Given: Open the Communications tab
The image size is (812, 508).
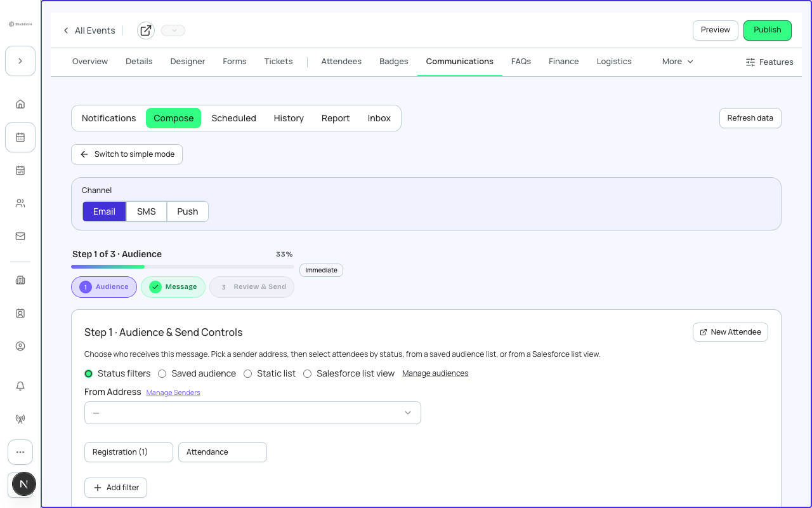Looking at the screenshot, I should point(460,62).
